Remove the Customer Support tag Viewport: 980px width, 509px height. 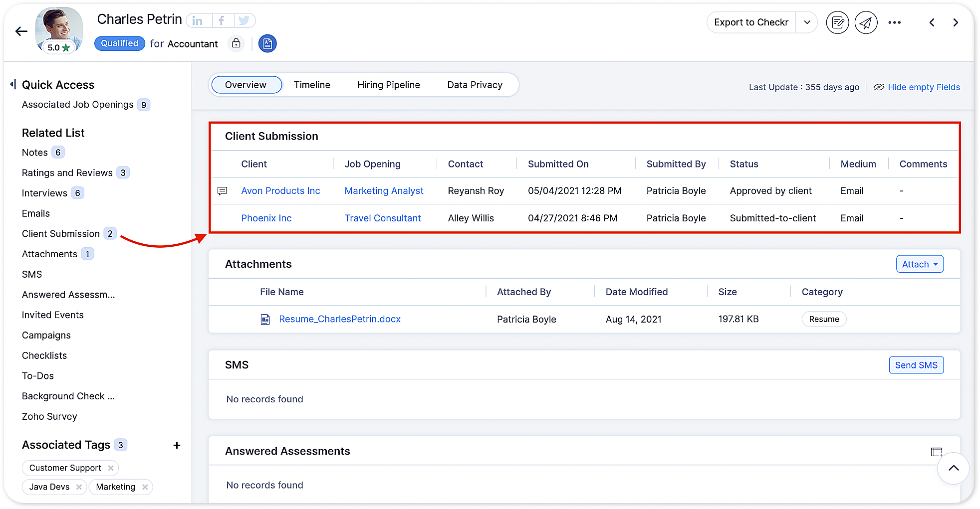(x=111, y=468)
